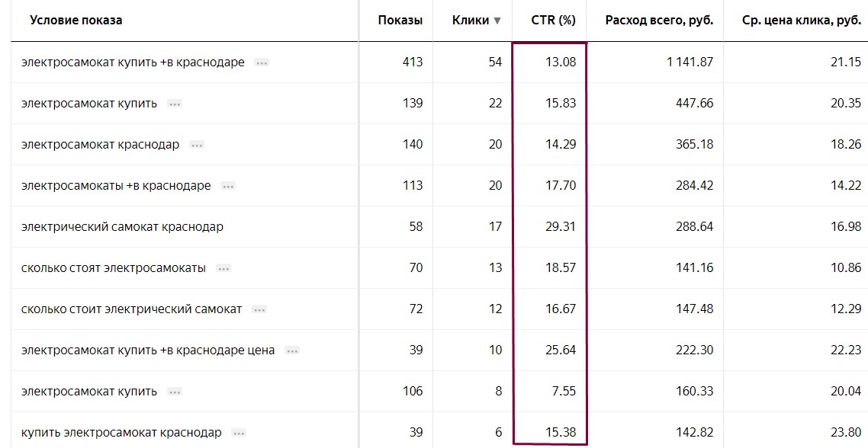Toggle the sort arrow next to Клики
This screenshot has width=868, height=448.
[497, 21]
